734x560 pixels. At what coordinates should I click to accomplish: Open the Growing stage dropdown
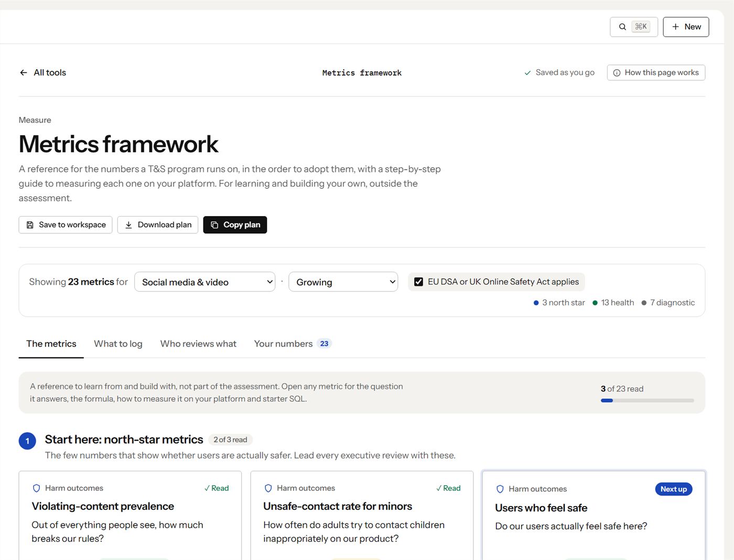(x=343, y=282)
